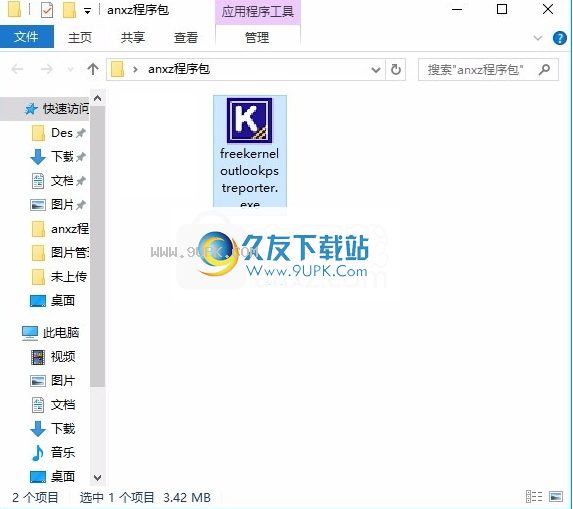Switch to large icons view in status bar

click(556, 497)
